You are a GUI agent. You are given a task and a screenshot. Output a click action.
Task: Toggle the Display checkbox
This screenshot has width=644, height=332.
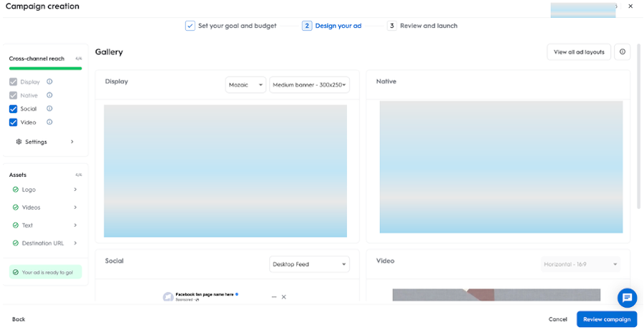coord(13,82)
